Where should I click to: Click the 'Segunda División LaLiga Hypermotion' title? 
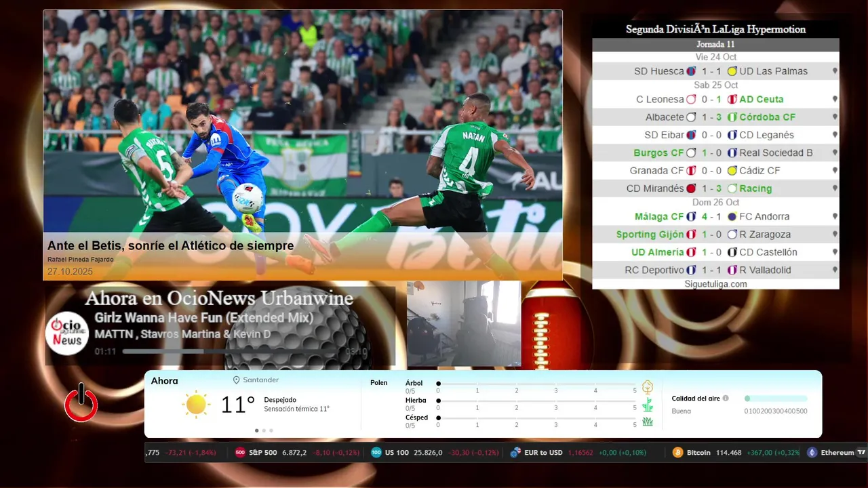click(715, 30)
